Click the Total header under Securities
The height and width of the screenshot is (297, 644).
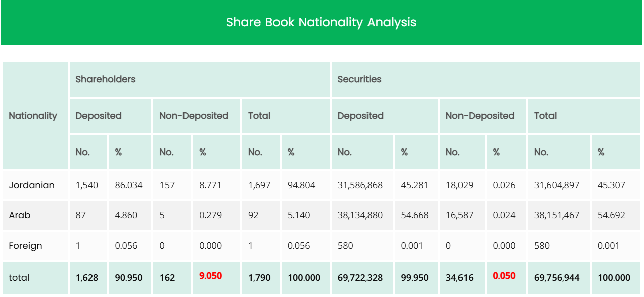(x=545, y=116)
